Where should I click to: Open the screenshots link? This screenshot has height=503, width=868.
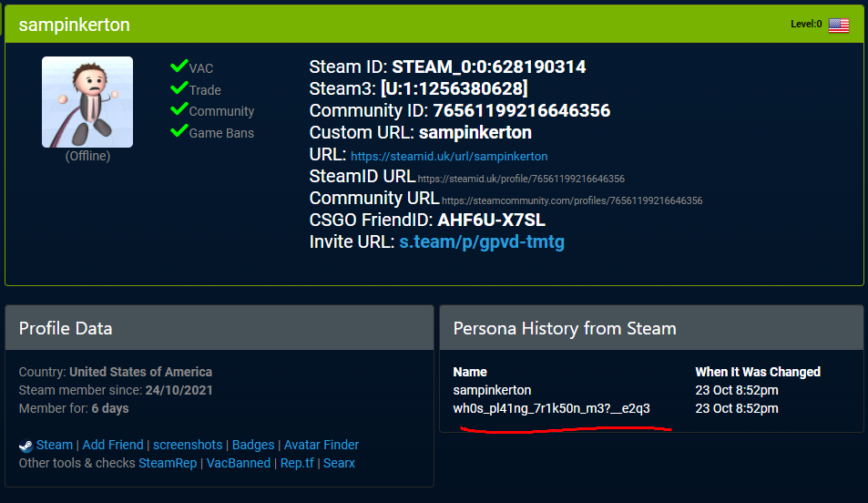(188, 445)
